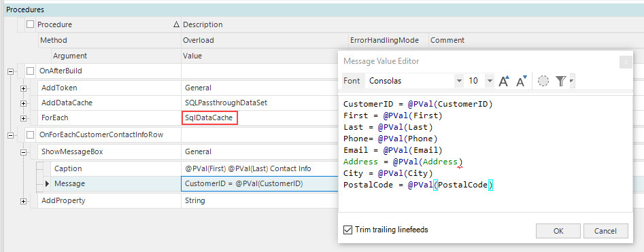
Task: Click the Comment column header
Action: click(536, 40)
